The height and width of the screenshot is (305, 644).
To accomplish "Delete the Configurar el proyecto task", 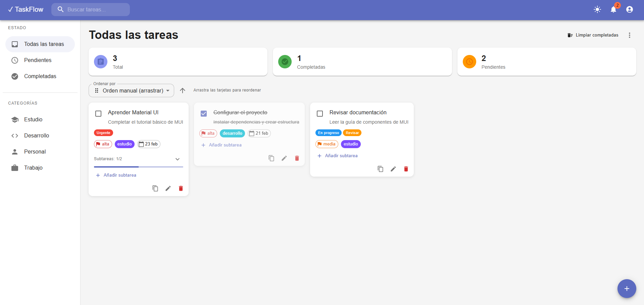I will pyautogui.click(x=297, y=158).
